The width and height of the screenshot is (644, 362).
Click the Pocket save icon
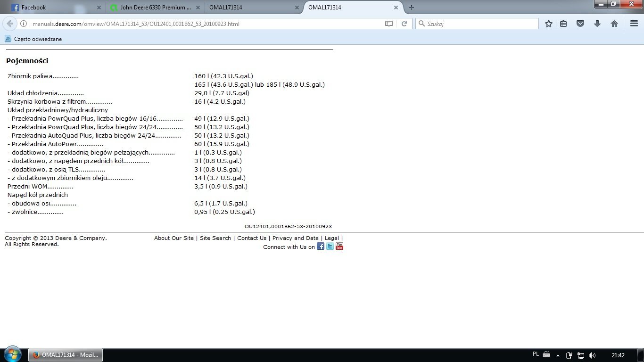580,24
